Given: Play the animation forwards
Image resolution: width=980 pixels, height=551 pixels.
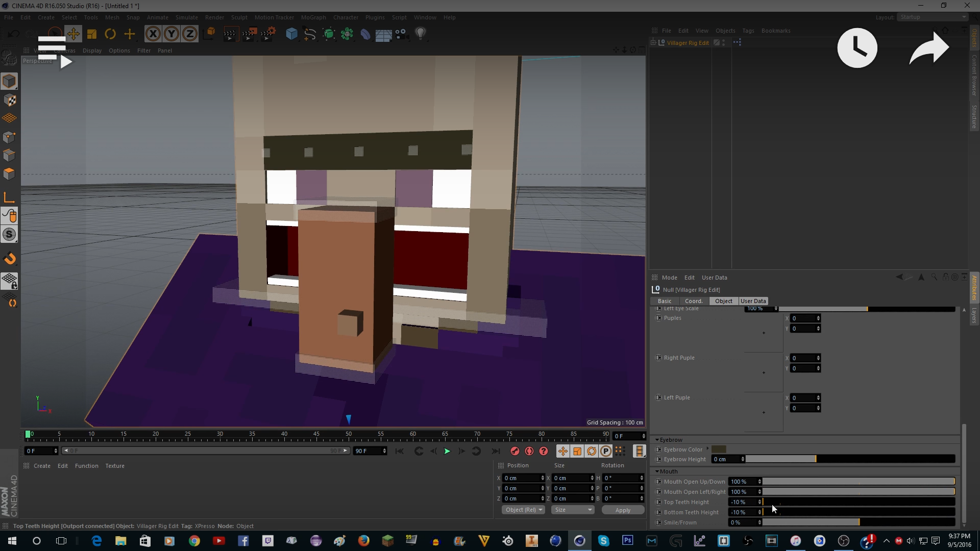Looking at the screenshot, I should point(447,451).
